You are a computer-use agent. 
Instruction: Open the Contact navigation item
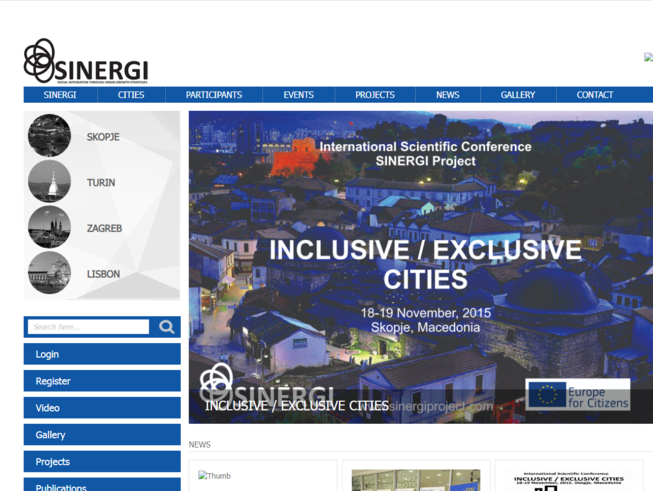click(x=594, y=95)
